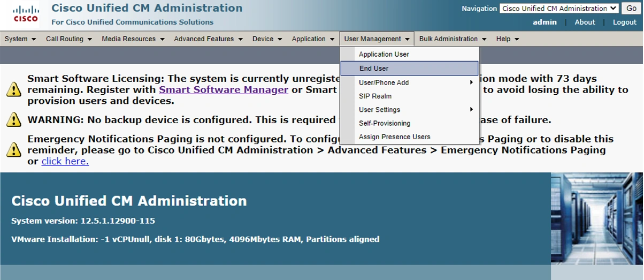This screenshot has height=280, width=644.
Task: Choose SIP Realm from the menu
Action: (x=410, y=96)
